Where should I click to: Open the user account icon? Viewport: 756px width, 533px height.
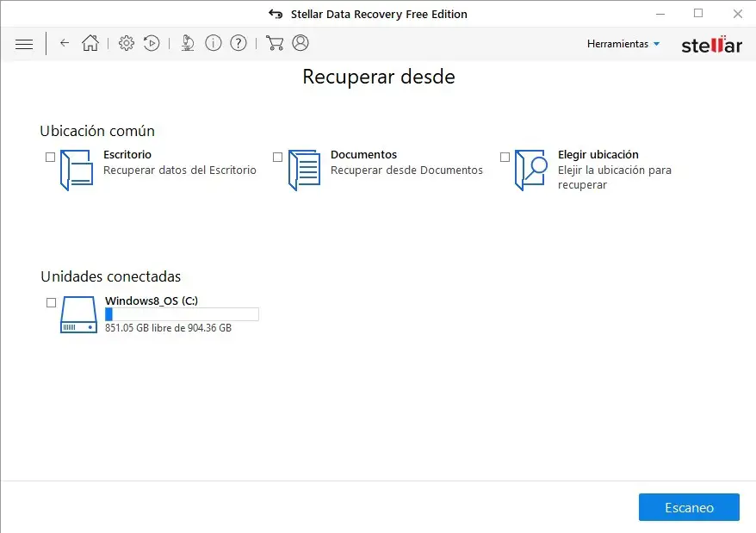[301, 43]
